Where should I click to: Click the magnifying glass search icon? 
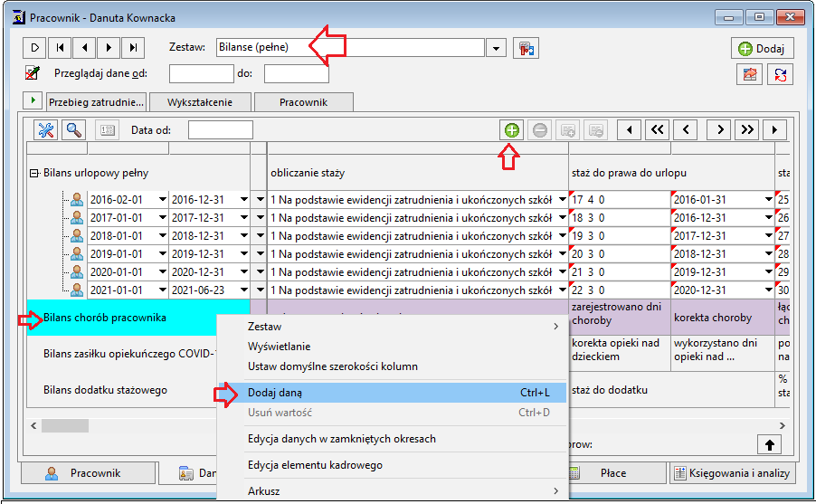tap(74, 129)
